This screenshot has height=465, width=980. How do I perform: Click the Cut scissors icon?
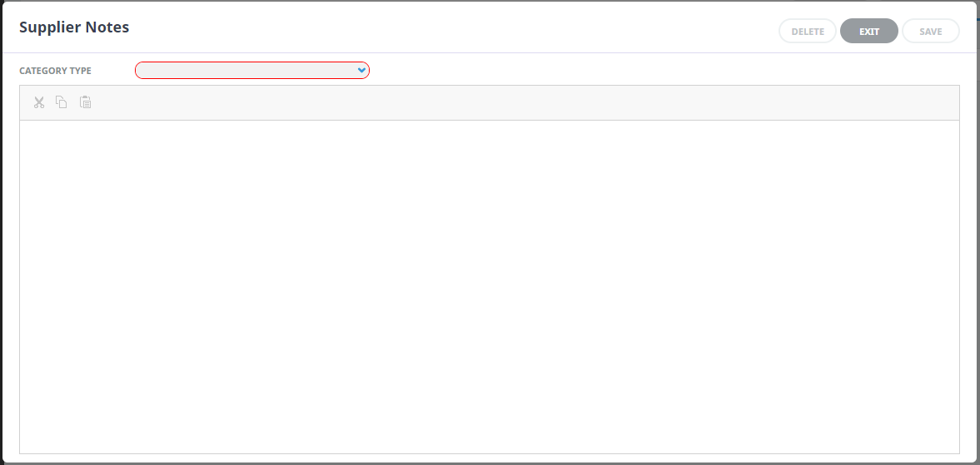tap(38, 103)
